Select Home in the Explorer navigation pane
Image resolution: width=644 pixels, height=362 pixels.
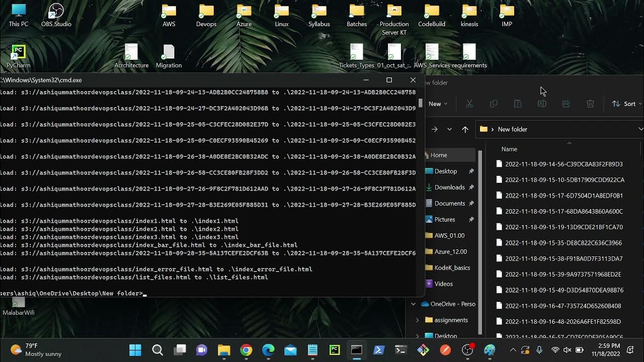pyautogui.click(x=450, y=155)
